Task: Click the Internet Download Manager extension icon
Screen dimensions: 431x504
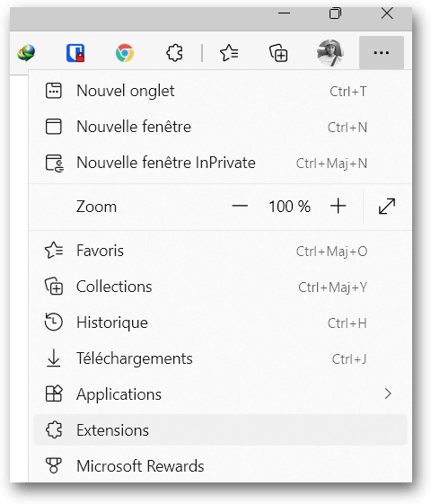Action: tap(26, 53)
